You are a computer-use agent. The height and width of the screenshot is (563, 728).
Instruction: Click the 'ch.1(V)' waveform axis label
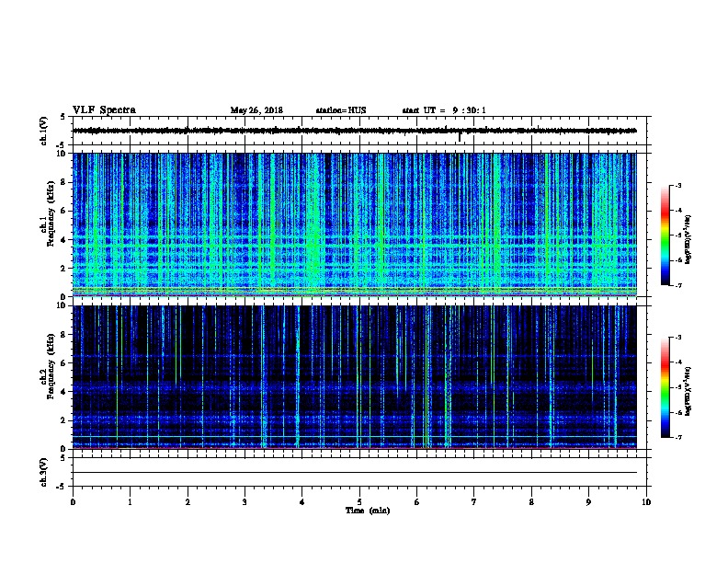[44, 131]
